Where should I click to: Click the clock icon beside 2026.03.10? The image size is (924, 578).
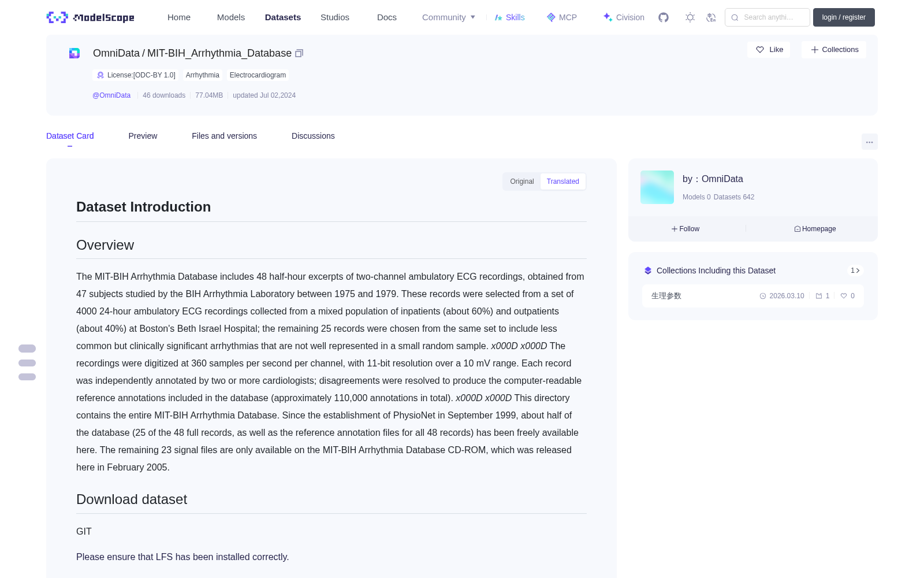pos(763,296)
